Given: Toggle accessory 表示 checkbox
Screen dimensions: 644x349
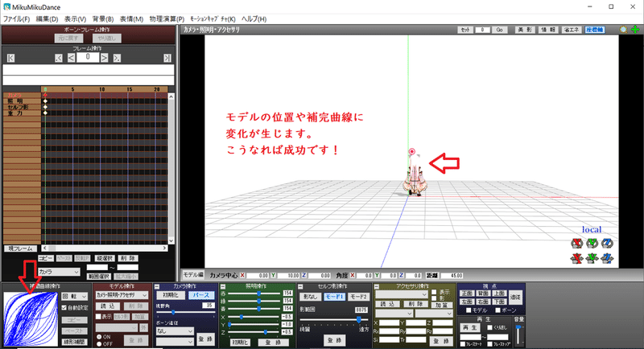Looking at the screenshot, I should (x=434, y=293).
